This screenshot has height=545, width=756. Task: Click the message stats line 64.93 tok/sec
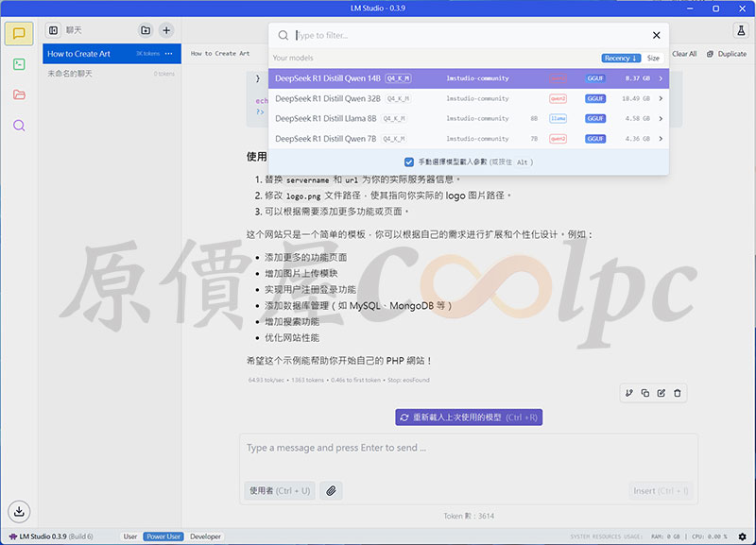[338, 381]
